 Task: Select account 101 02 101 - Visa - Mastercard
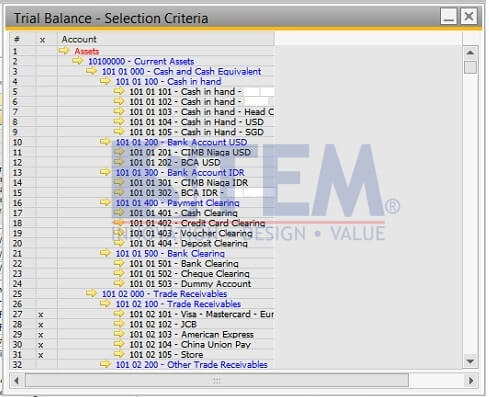pos(201,314)
